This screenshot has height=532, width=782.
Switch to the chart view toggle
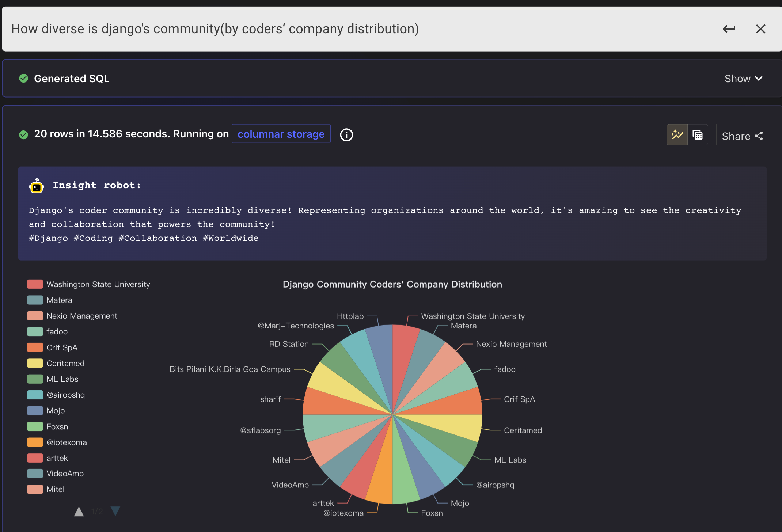(x=677, y=135)
